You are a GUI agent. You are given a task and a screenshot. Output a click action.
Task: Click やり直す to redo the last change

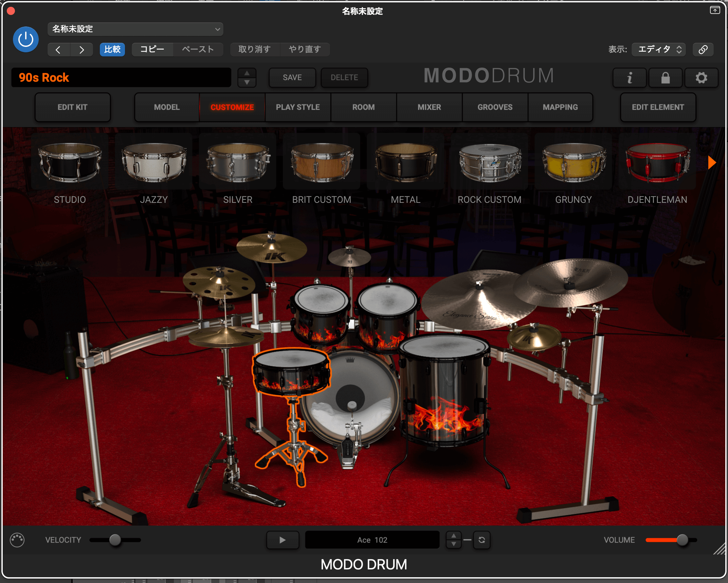coord(304,49)
